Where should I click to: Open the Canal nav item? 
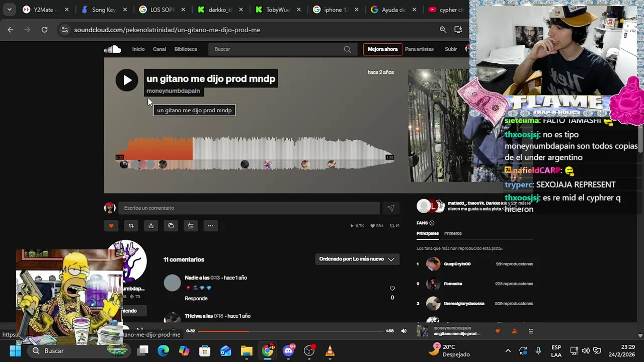[x=159, y=49]
